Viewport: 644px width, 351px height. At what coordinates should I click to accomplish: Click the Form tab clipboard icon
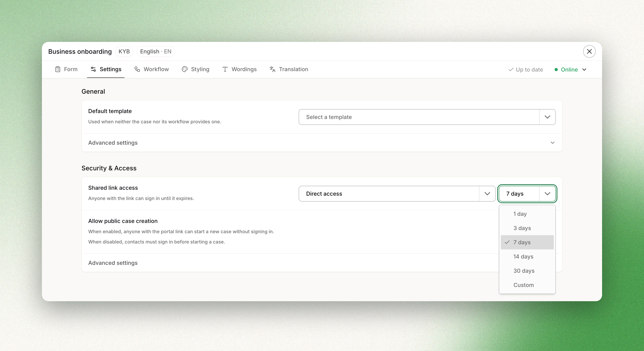click(x=58, y=69)
